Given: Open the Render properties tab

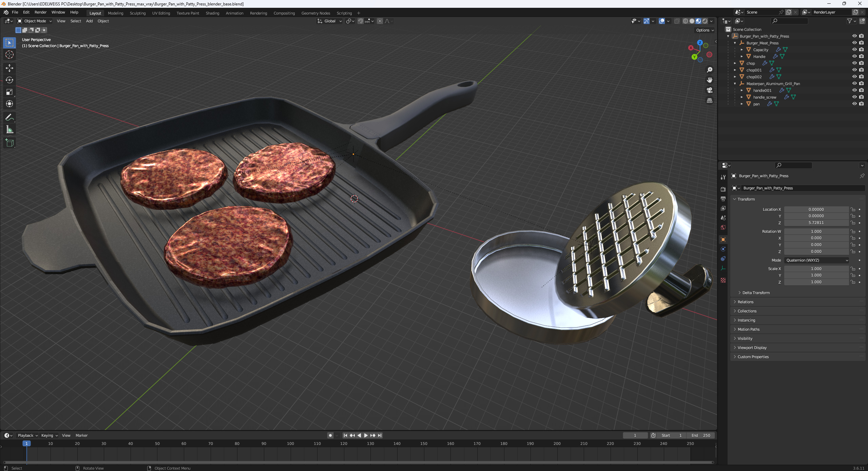Looking at the screenshot, I should 723,189.
